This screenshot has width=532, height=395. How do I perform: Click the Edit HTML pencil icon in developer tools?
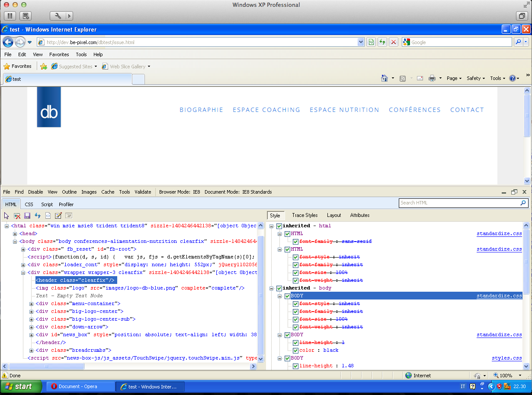[58, 215]
